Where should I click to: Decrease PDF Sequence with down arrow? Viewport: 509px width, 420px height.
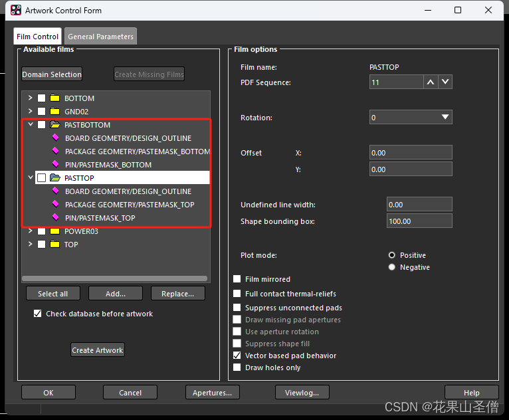[445, 82]
